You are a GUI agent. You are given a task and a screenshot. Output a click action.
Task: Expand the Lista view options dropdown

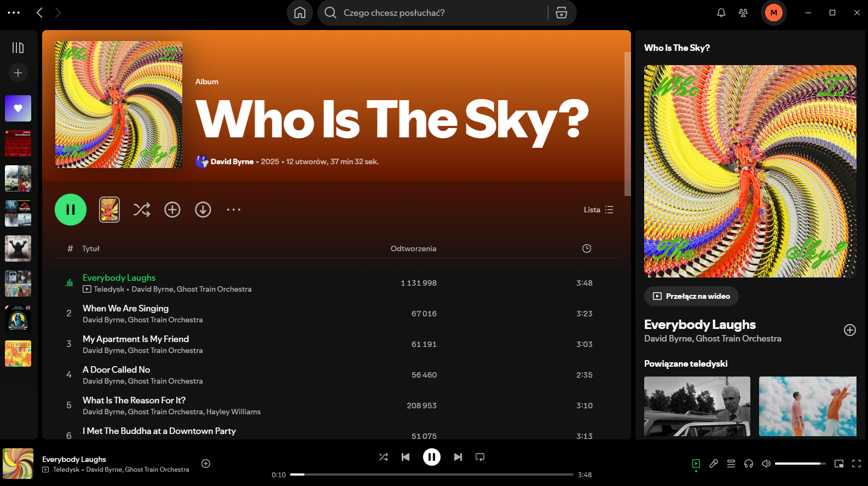(x=598, y=210)
